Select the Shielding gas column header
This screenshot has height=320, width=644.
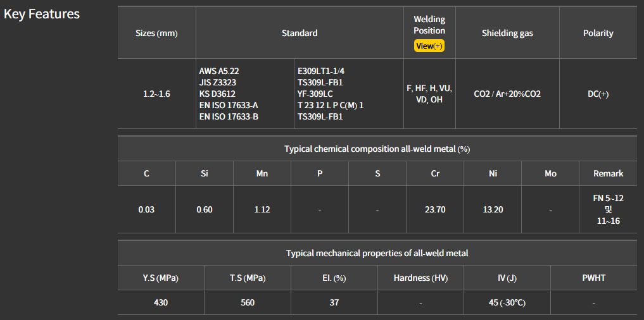tap(507, 33)
